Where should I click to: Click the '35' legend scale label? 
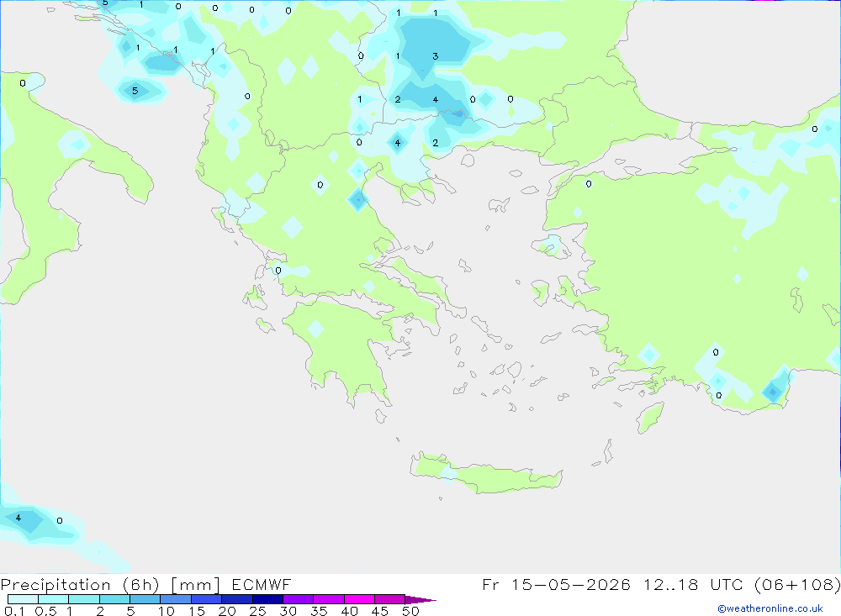pos(319,611)
